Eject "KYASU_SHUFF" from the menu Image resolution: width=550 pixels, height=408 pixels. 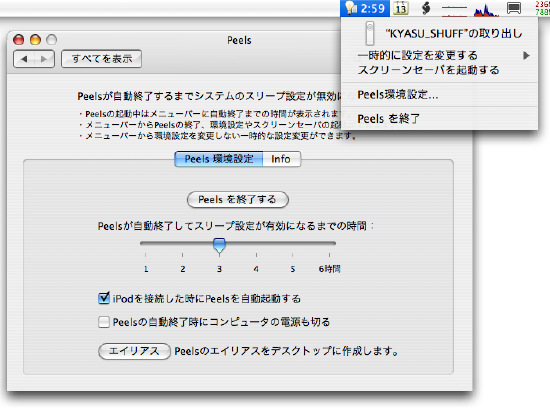440,33
